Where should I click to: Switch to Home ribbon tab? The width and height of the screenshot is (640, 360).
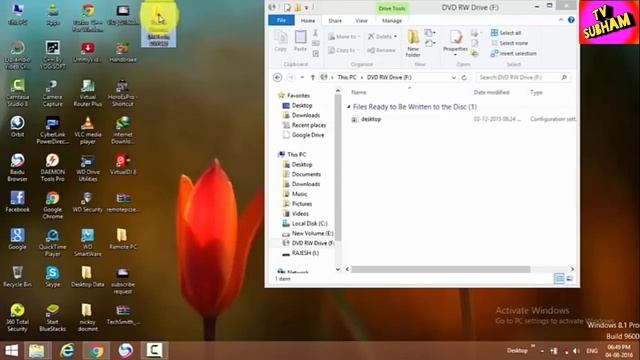point(308,20)
